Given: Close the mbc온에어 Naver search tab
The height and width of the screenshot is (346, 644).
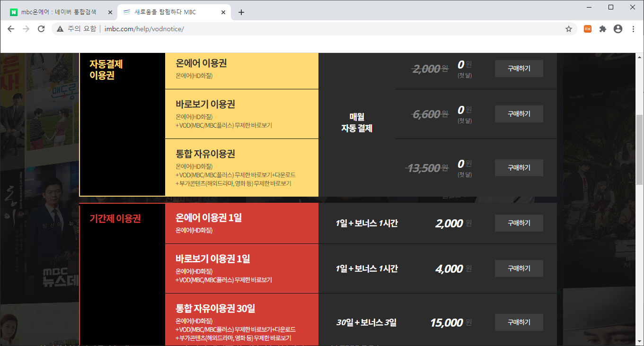Looking at the screenshot, I should (x=110, y=12).
